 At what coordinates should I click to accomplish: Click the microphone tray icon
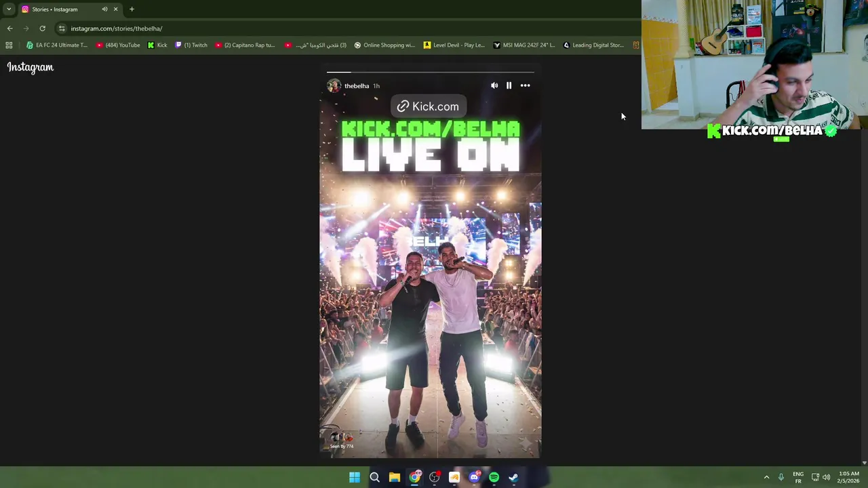(781, 477)
